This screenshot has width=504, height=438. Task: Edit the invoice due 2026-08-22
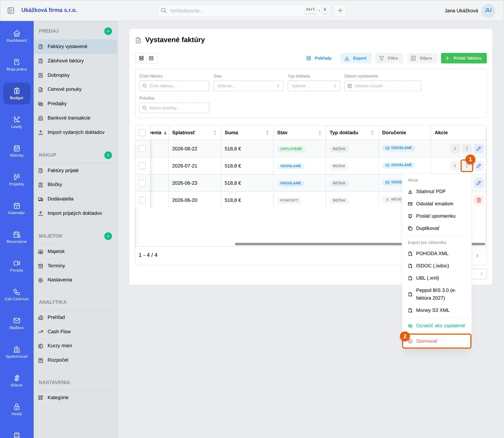[x=479, y=149]
